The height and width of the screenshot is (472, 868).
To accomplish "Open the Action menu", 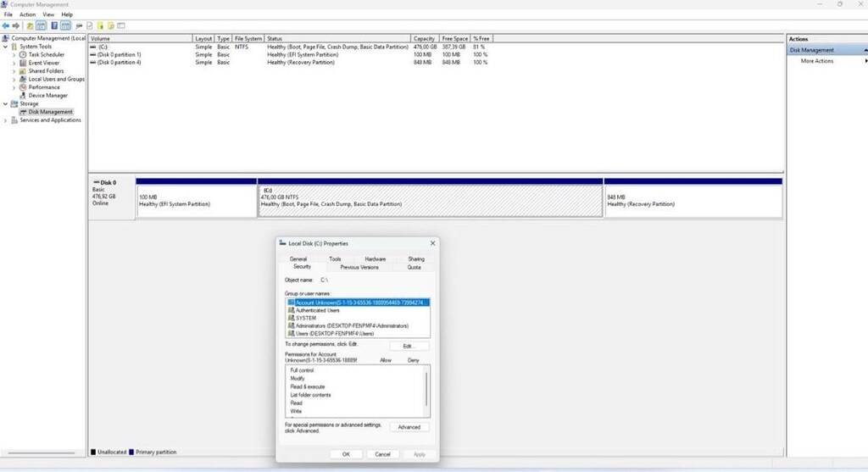I will (27, 14).
